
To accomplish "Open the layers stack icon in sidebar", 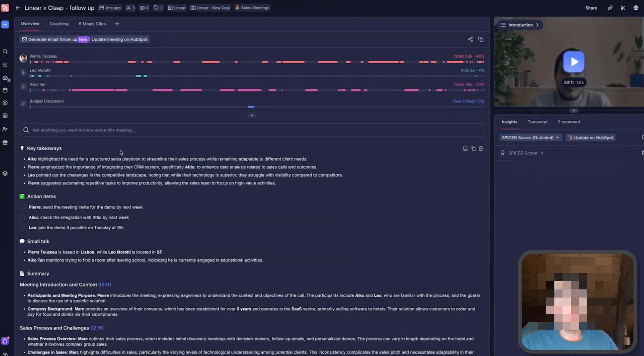I will [x=5, y=173].
